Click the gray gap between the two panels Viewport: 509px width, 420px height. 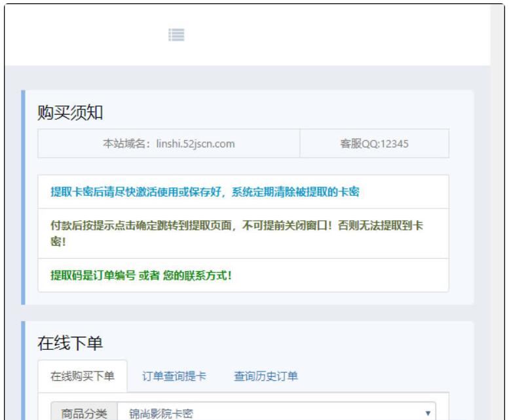click(x=248, y=313)
